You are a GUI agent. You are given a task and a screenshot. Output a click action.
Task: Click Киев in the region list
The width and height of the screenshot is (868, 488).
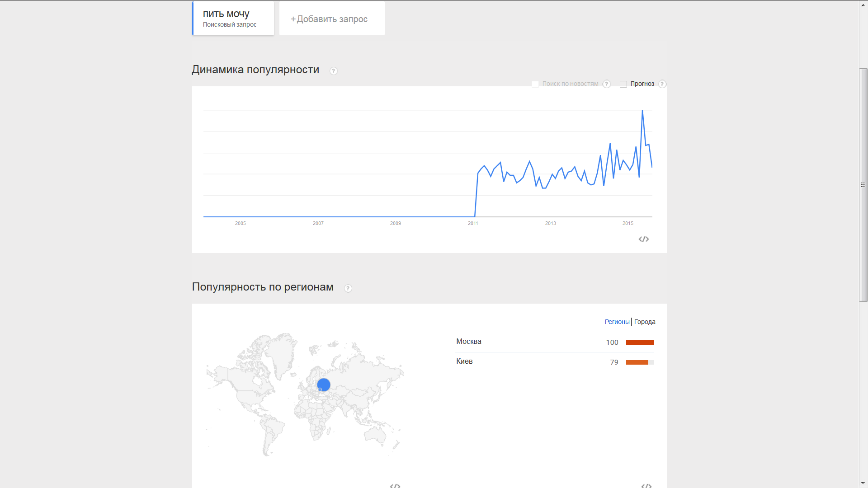point(464,361)
